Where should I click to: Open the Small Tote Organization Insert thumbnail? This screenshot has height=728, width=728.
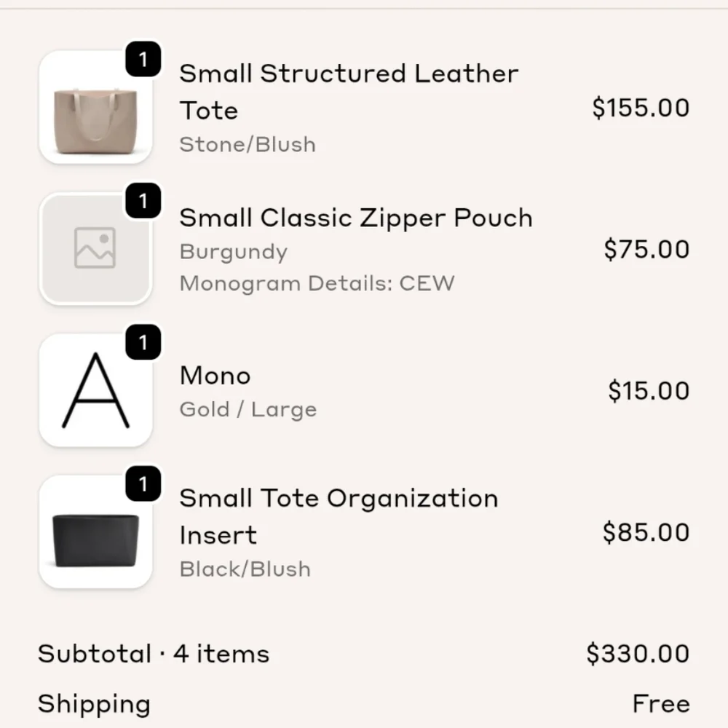97,531
